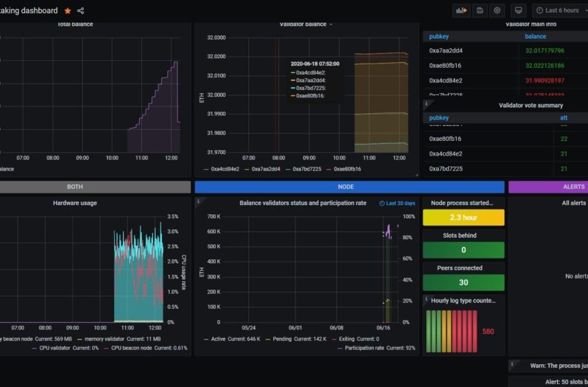588x387 pixels.
Task: Sort the vote summary table by pubkey
Action: click(x=439, y=117)
